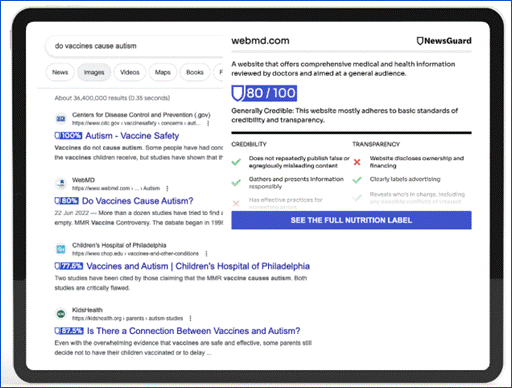
Task: Click See the Full Nutrition Label button
Action: [x=351, y=220]
